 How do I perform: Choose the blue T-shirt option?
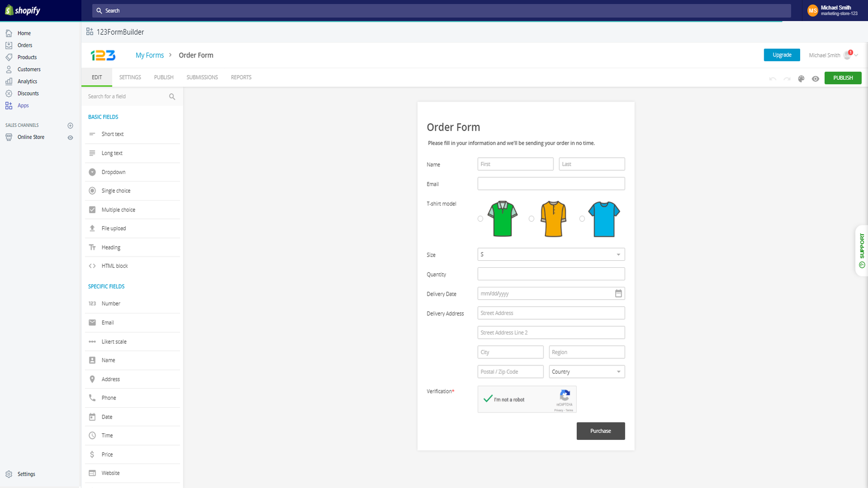[x=582, y=219]
